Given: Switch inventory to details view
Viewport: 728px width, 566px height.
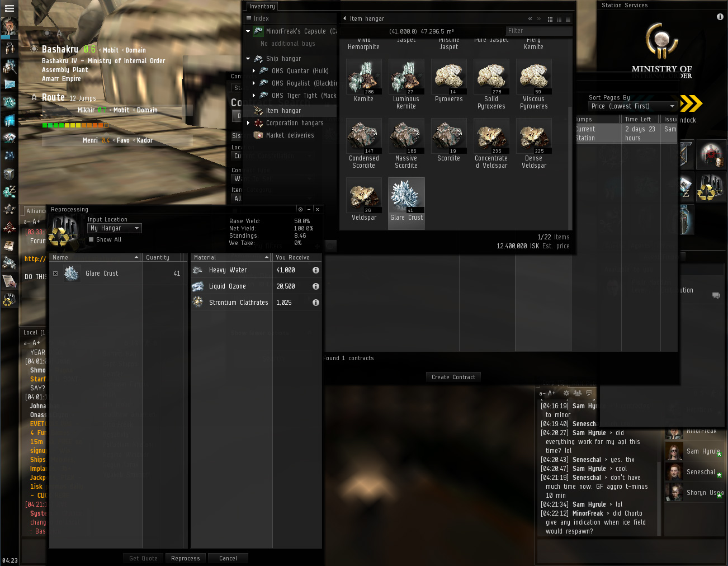Looking at the screenshot, I should point(559,19).
